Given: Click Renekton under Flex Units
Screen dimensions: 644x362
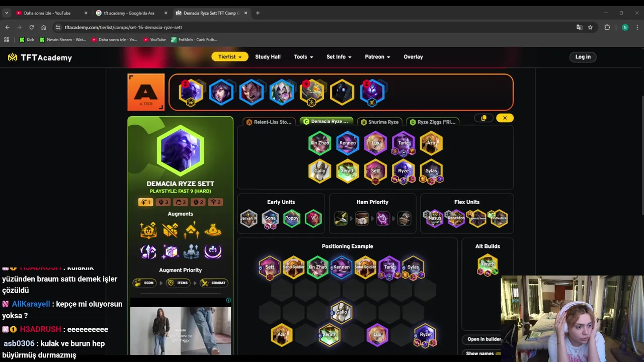Looking at the screenshot, I should (456, 218).
